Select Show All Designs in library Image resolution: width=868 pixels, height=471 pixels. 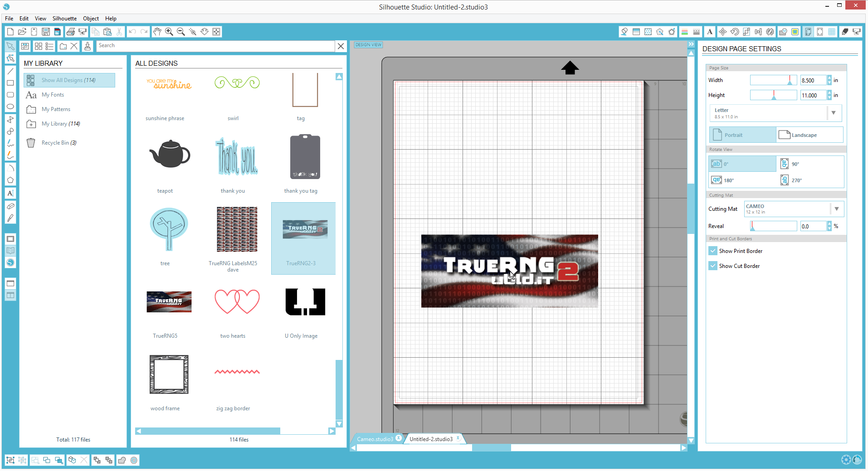[69, 80]
